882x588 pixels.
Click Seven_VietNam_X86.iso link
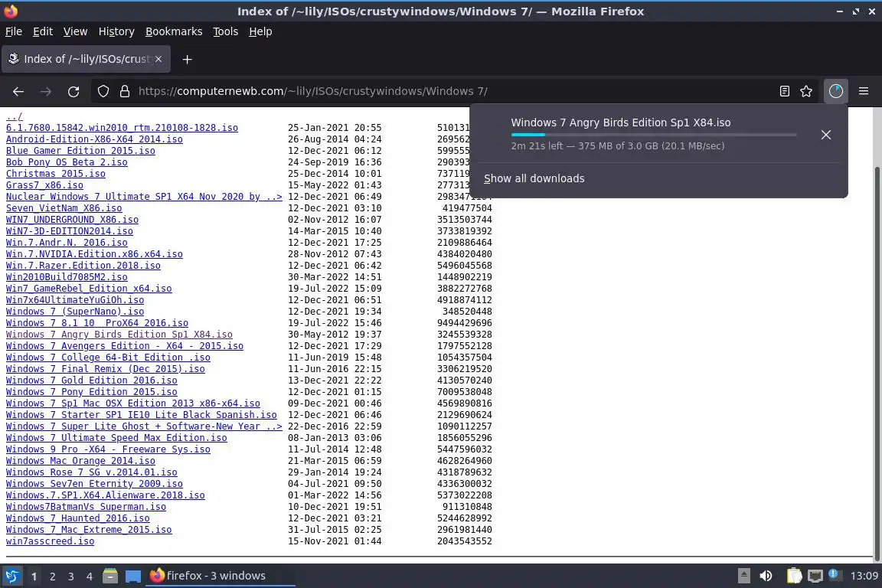click(64, 208)
